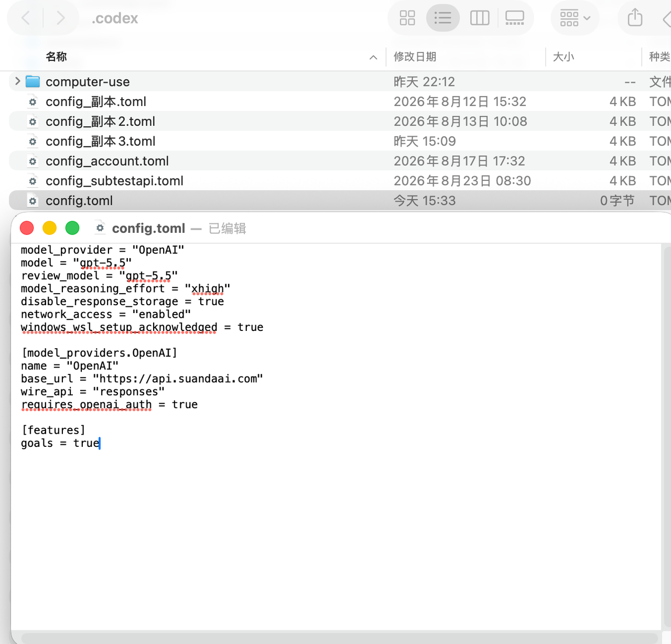Sort files by 名称 column

pos(56,57)
